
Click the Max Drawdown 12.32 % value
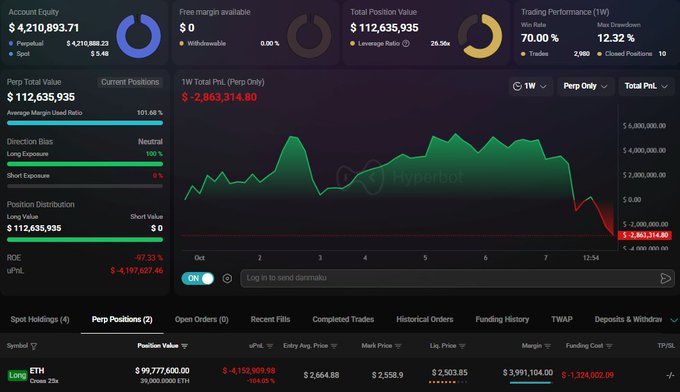[x=616, y=38]
